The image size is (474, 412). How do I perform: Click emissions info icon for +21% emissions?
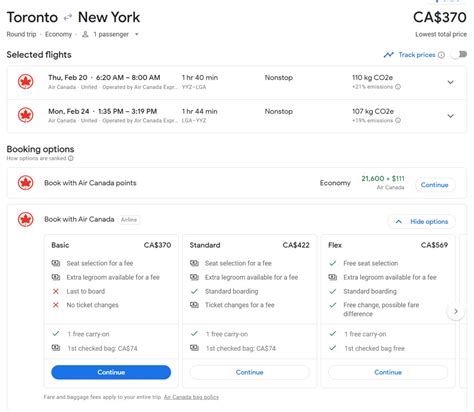[398, 87]
